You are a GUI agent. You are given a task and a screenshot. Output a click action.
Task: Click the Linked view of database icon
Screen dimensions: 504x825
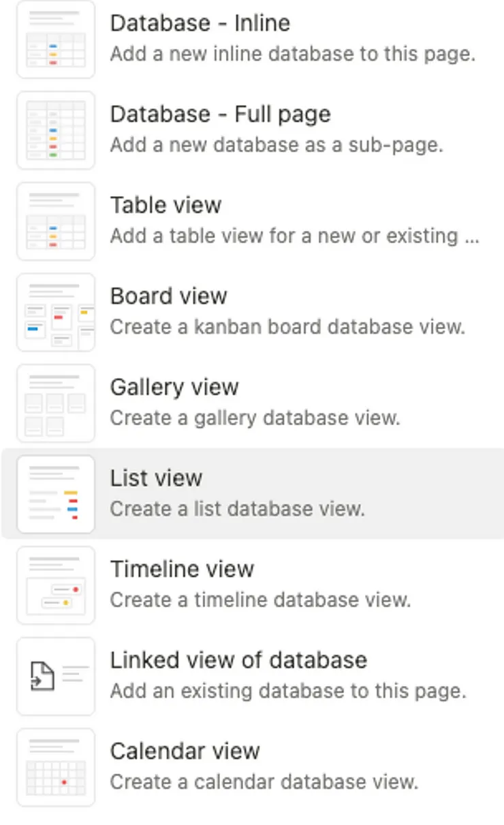[x=56, y=676]
